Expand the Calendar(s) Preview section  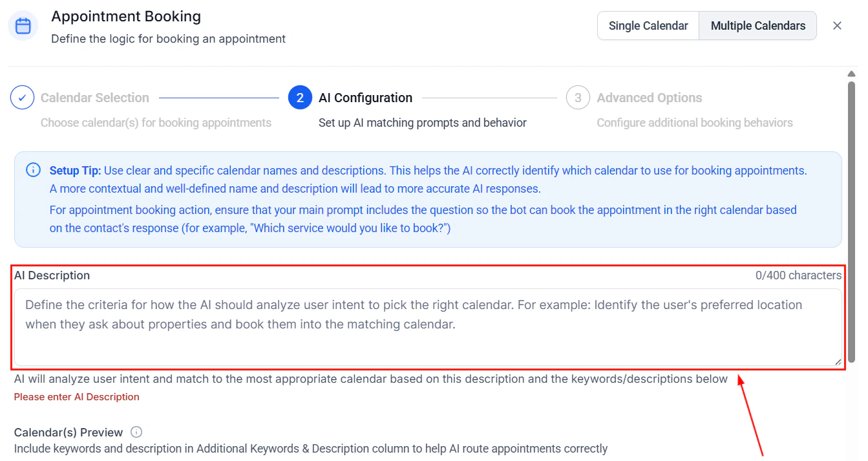pyautogui.click(x=68, y=433)
